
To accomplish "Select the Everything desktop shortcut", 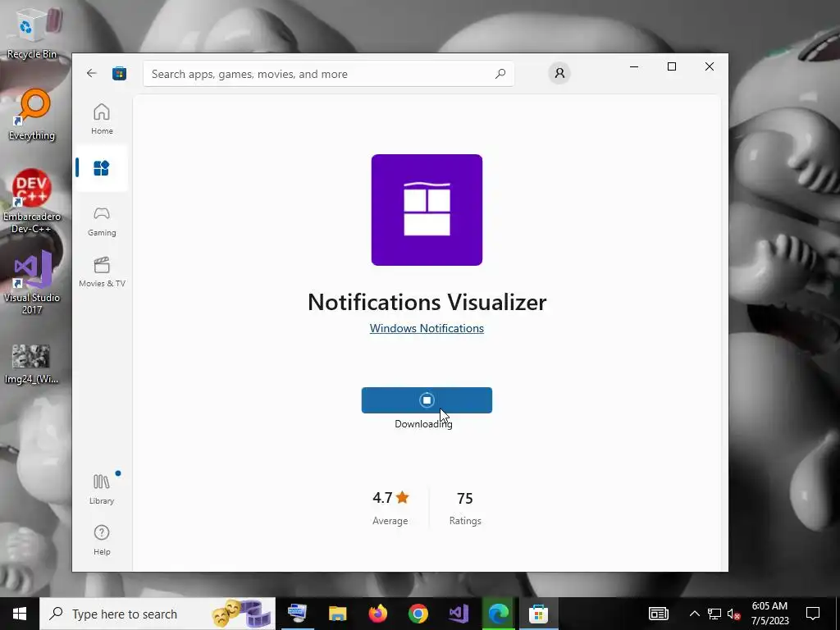I will pos(32,115).
